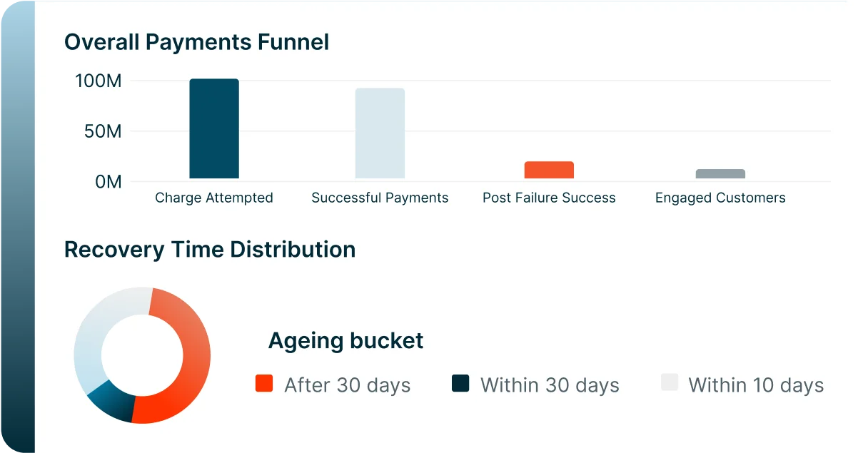This screenshot has height=453, width=868.
Task: Toggle the Within 10 days legend entry
Action: point(756,385)
